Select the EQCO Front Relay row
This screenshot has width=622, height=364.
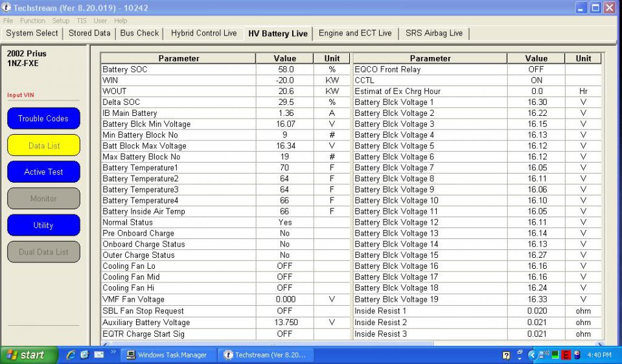(478, 69)
